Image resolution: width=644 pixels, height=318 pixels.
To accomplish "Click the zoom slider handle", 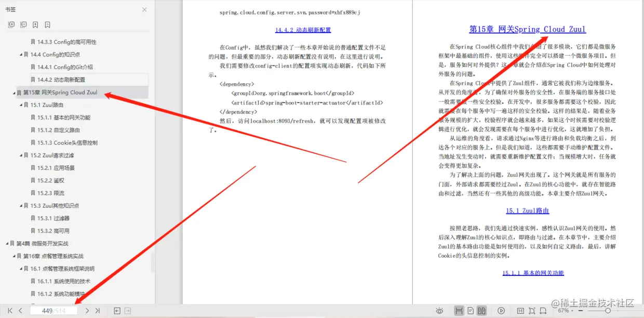I will point(608,311).
